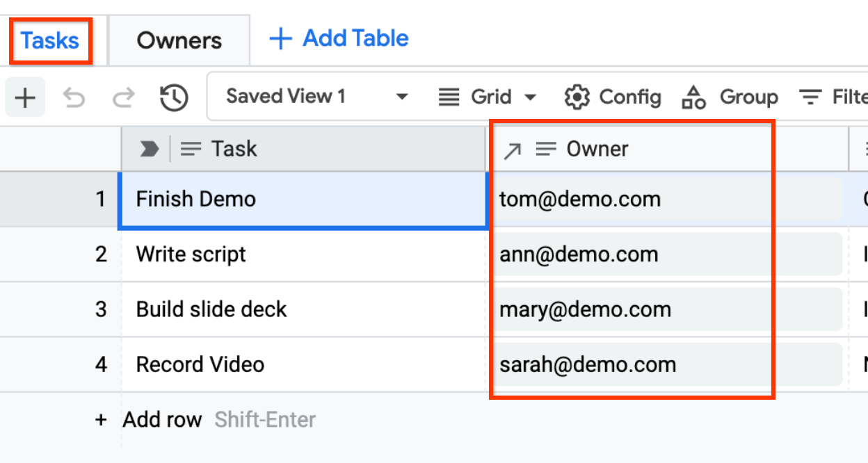Viewport: 868px width, 463px height.
Task: Click the Group icon
Action: 693,97
